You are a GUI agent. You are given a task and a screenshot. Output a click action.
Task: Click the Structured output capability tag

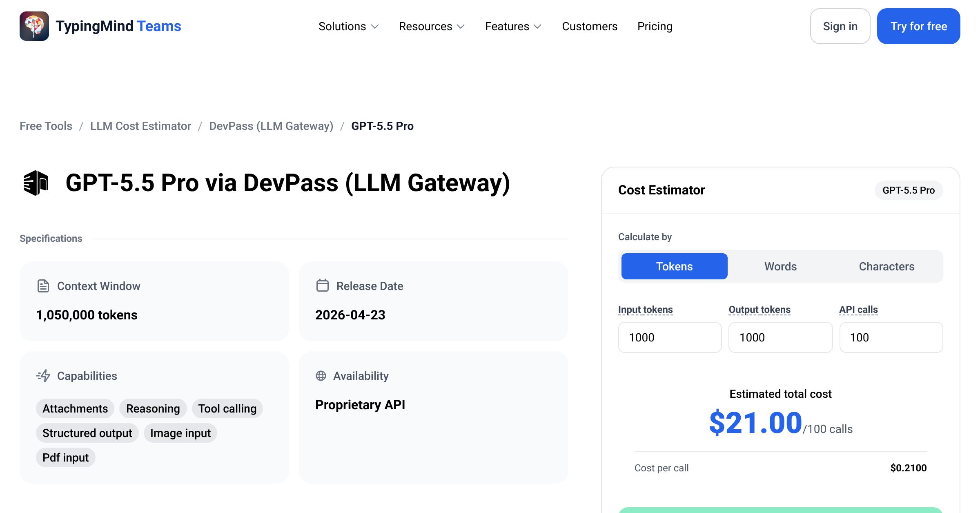[x=87, y=433]
